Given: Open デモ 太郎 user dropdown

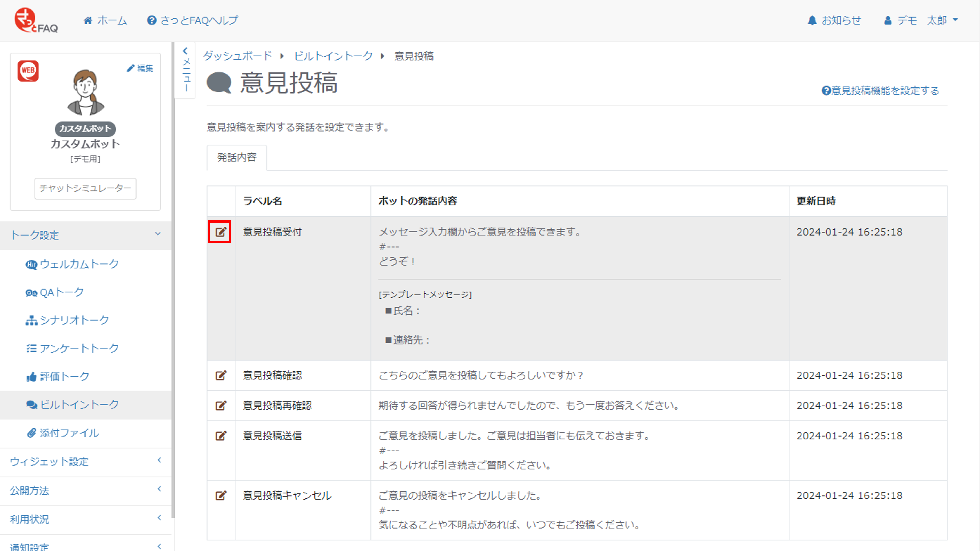Looking at the screenshot, I should click(921, 20).
